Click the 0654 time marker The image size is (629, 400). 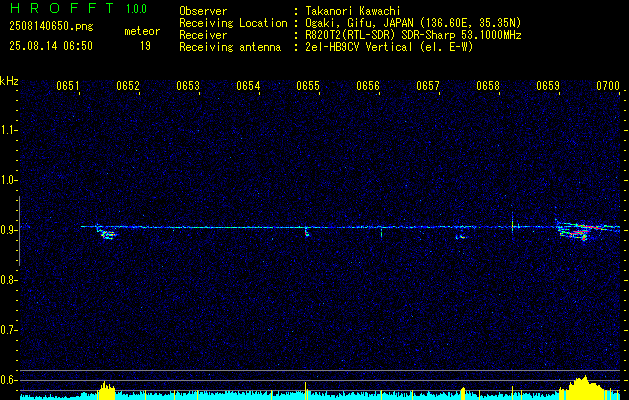point(248,86)
